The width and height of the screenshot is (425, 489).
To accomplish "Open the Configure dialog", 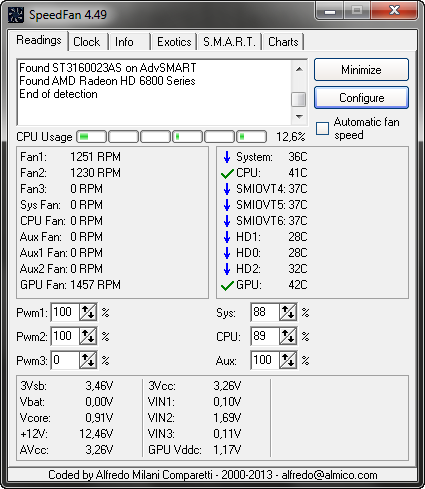I will pyautogui.click(x=361, y=98).
